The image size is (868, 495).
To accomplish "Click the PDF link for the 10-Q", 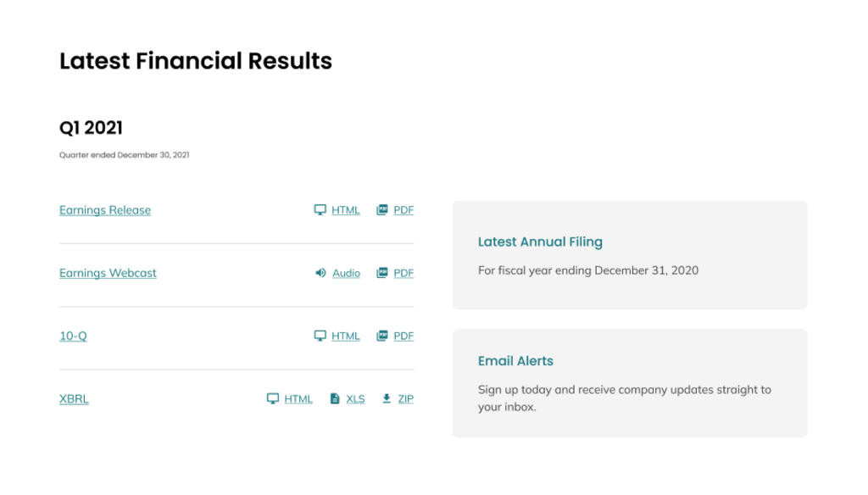I will (404, 336).
